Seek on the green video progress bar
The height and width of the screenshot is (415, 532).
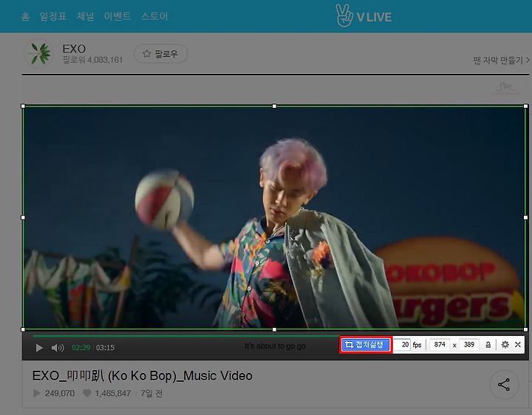[186, 336]
